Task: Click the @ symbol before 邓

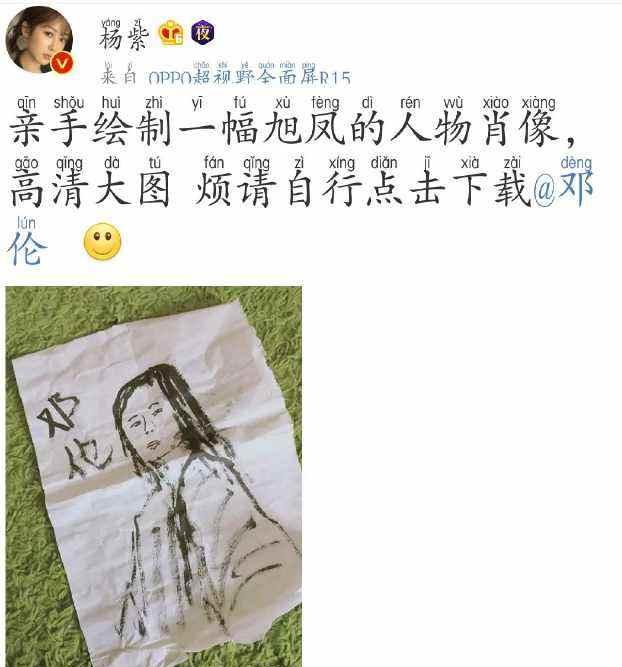Action: click(544, 191)
